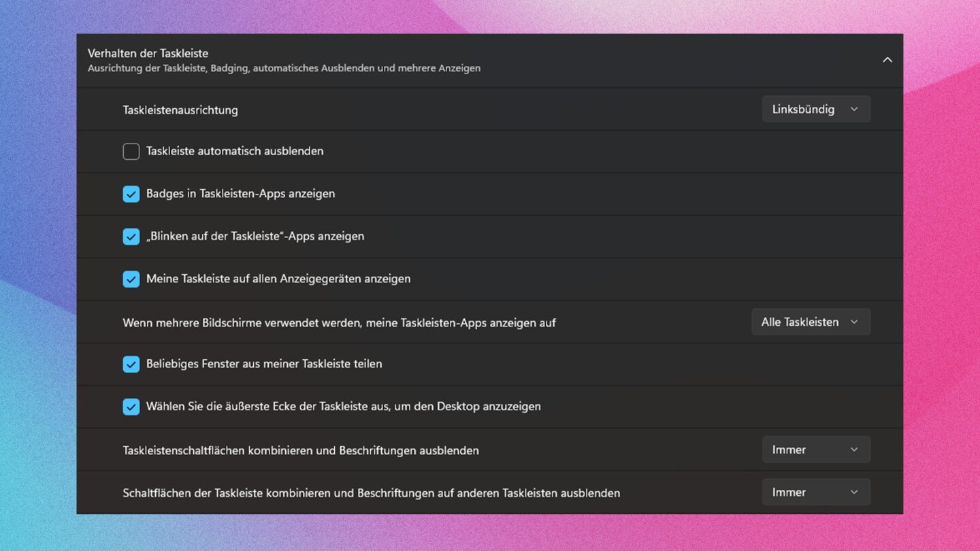Viewport: 980px width, 551px height.
Task: Click the 'Wenn mehrere Bildschirme verwendet werden' label
Action: [x=339, y=323]
